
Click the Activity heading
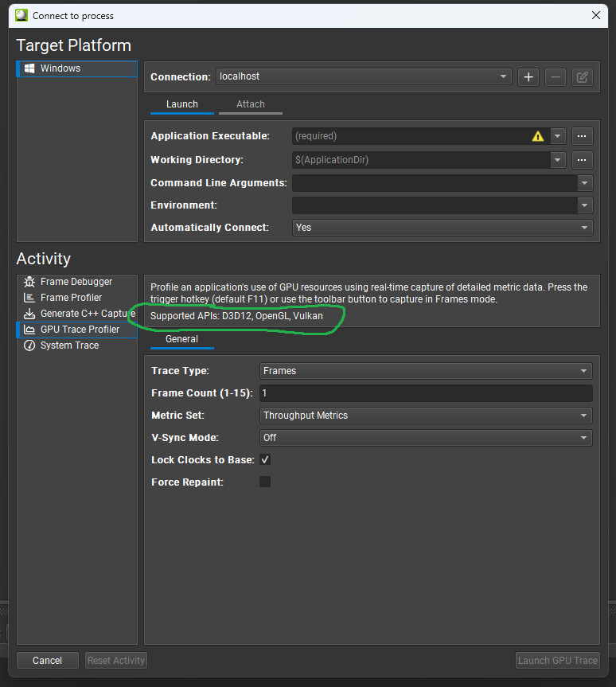[x=43, y=259]
